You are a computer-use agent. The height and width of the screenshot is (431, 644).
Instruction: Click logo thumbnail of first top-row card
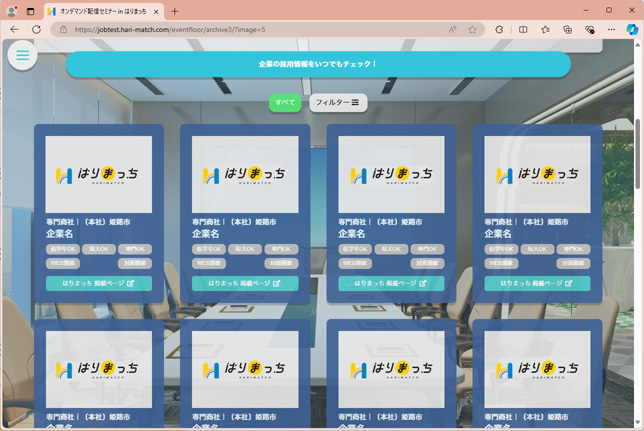[99, 174]
